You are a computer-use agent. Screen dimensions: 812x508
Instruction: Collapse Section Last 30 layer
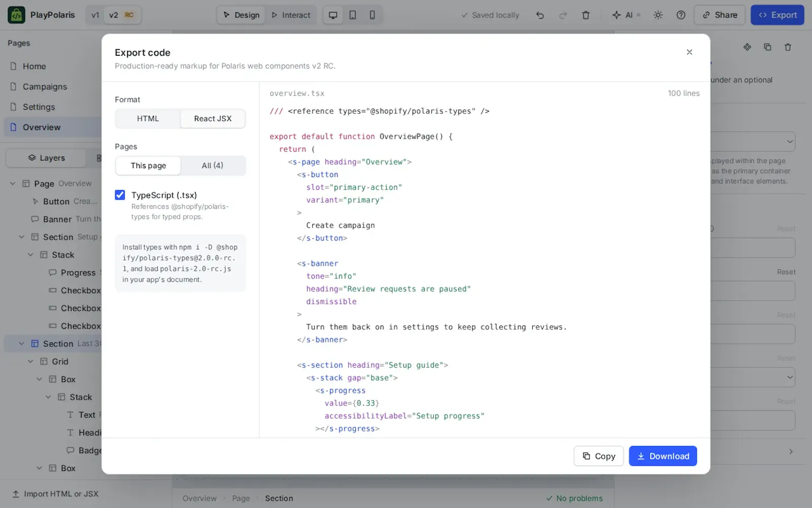pyautogui.click(x=21, y=343)
